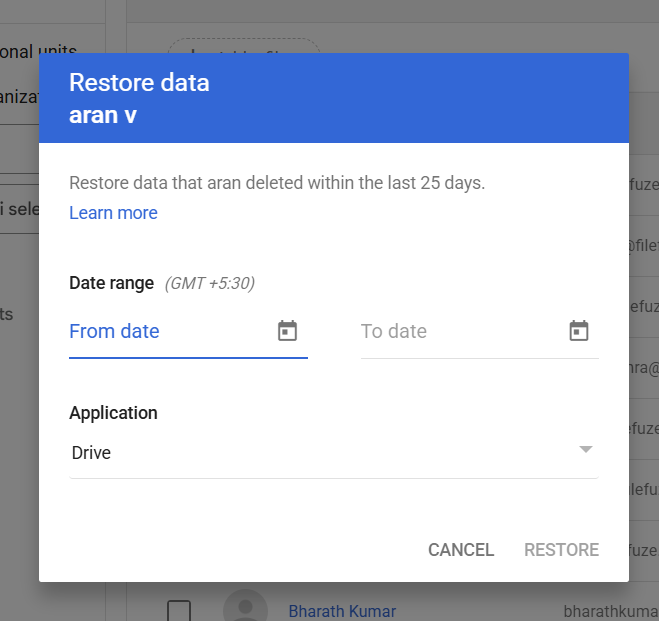Click the restore description sentence text
659x621 pixels.
tap(277, 183)
